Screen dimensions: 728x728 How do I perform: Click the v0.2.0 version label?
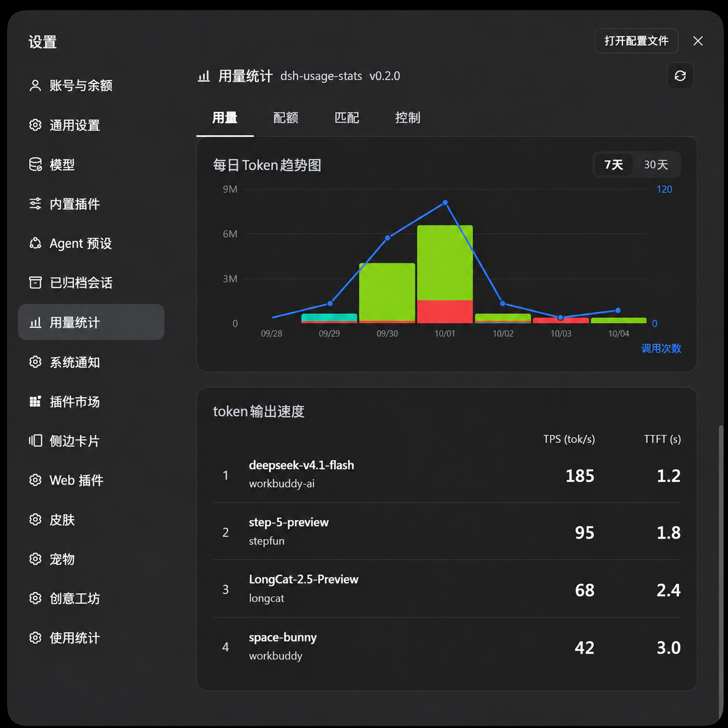(385, 76)
